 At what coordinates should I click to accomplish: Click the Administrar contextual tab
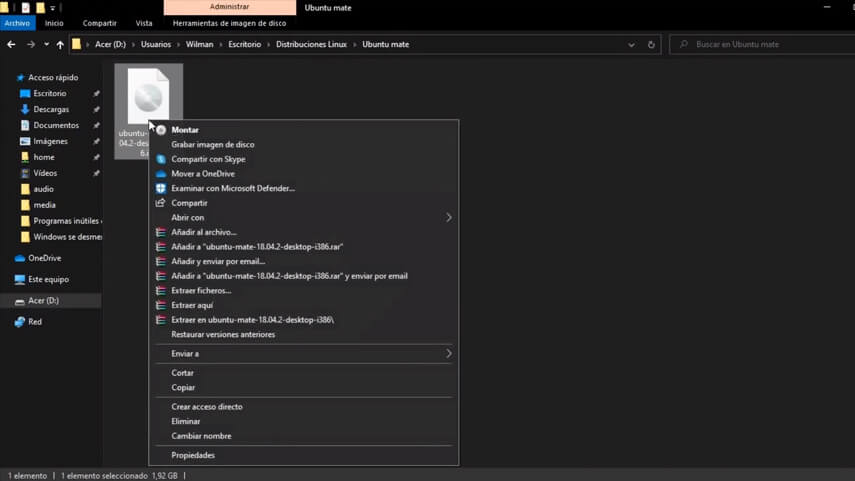point(230,7)
